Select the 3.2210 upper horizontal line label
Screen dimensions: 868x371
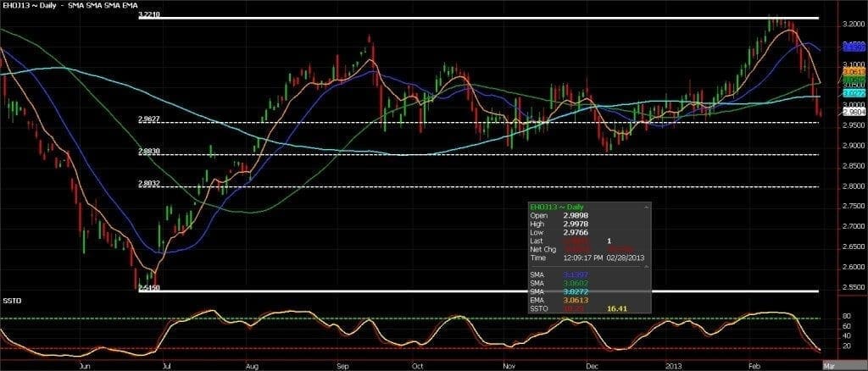tap(149, 15)
